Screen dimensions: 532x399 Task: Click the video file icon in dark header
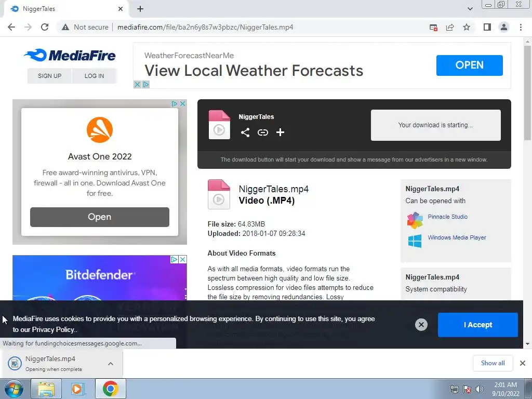point(219,125)
